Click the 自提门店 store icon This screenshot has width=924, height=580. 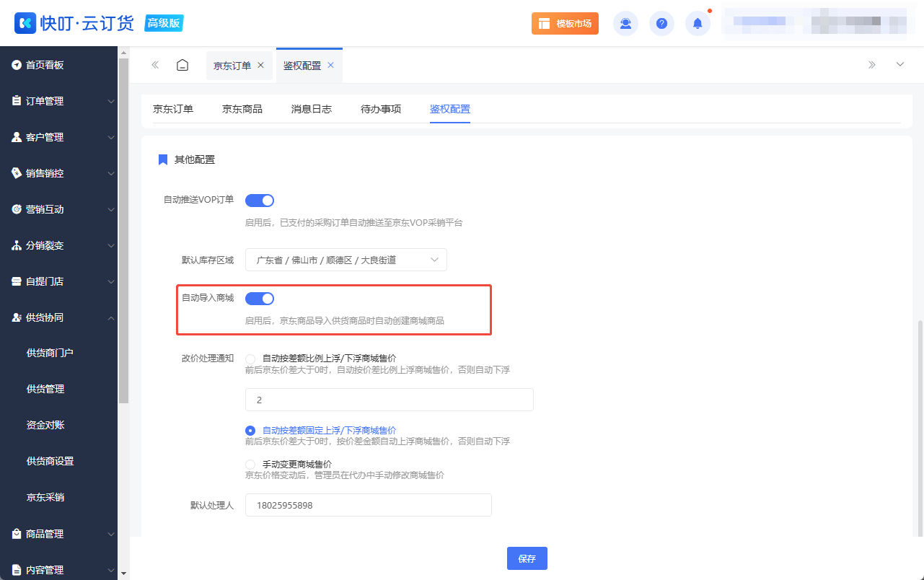click(17, 281)
